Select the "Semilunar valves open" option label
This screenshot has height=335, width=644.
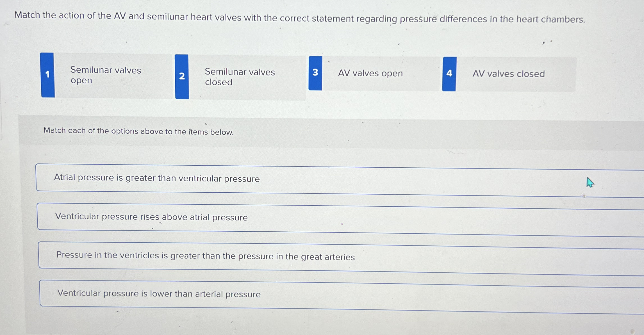click(x=106, y=75)
